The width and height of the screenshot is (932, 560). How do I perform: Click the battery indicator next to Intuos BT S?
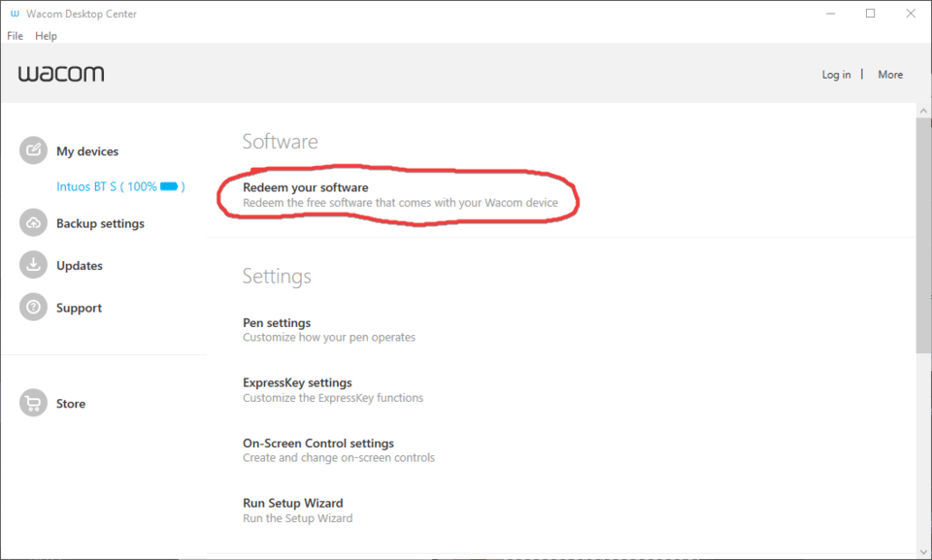pyautogui.click(x=170, y=186)
